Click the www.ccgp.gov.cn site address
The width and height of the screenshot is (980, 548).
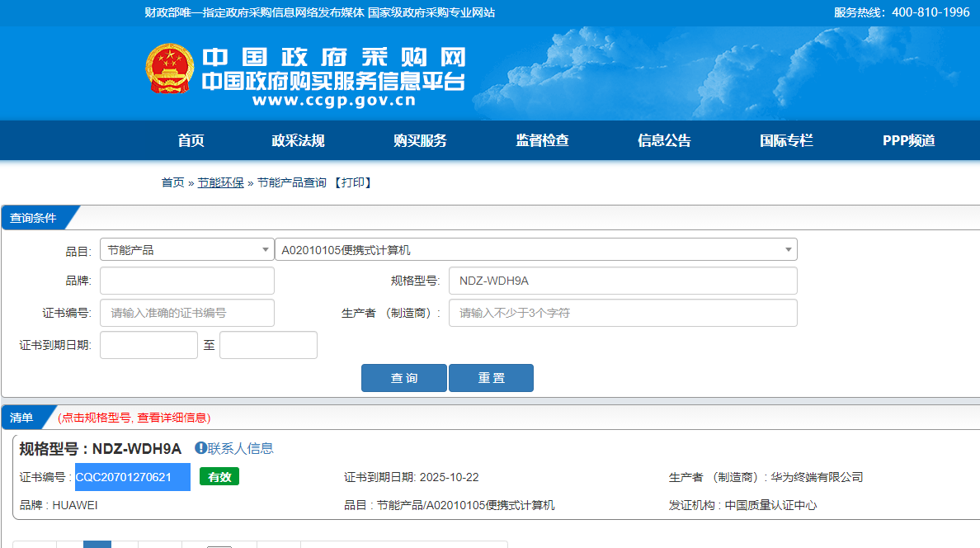pos(334,101)
